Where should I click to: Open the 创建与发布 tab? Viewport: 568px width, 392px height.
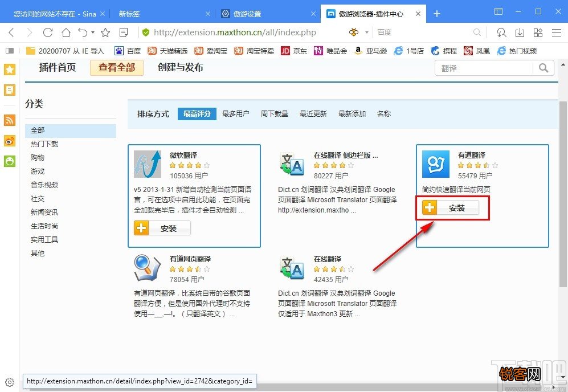pyautogui.click(x=181, y=67)
